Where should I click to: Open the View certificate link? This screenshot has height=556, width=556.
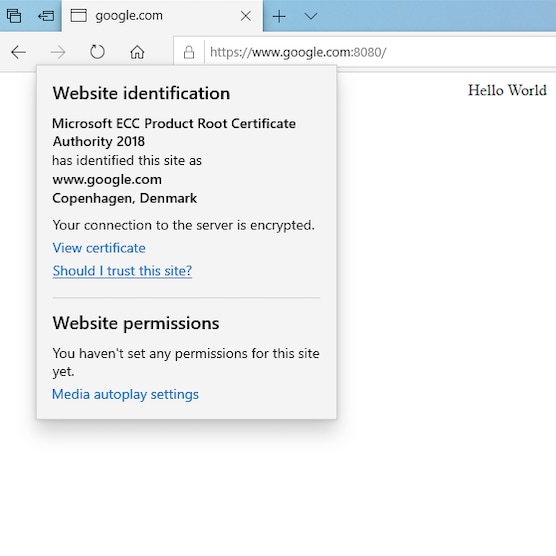99,248
